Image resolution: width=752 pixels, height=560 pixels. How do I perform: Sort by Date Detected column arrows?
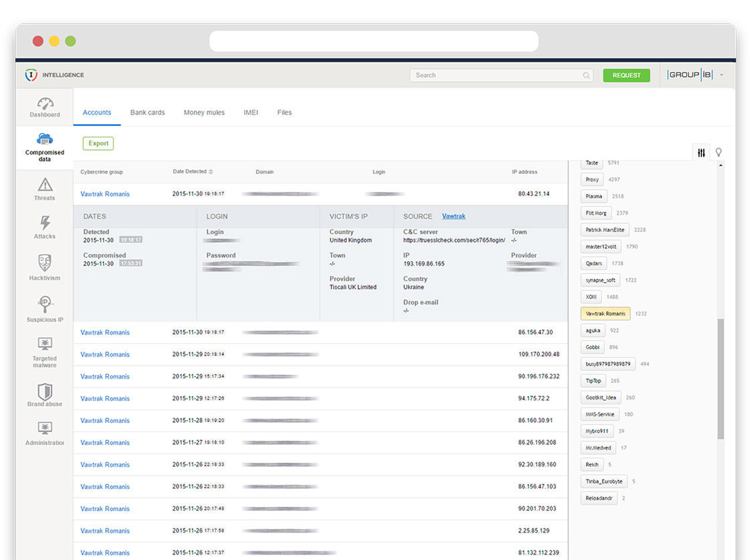click(211, 172)
